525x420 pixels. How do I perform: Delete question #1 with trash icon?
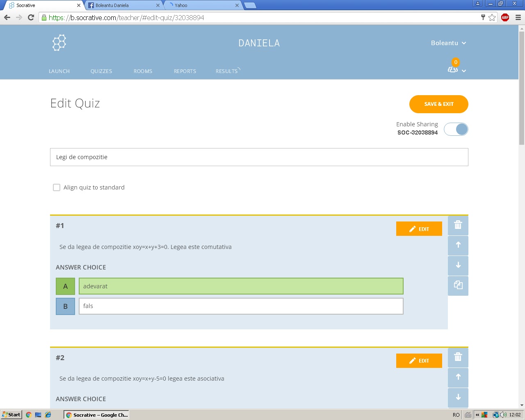point(458,225)
